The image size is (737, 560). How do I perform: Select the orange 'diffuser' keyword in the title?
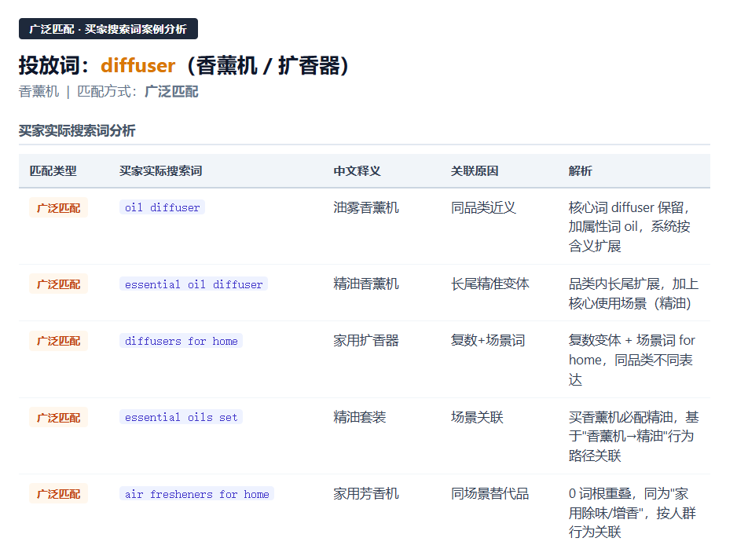[x=138, y=65]
